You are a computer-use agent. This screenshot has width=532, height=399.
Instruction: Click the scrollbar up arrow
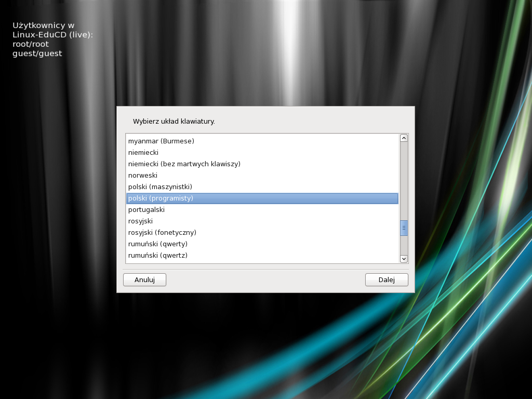click(404, 138)
